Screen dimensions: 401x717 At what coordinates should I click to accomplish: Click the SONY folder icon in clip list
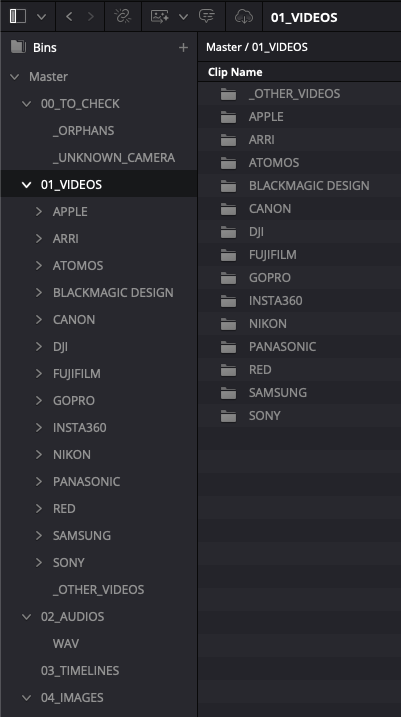coord(229,416)
